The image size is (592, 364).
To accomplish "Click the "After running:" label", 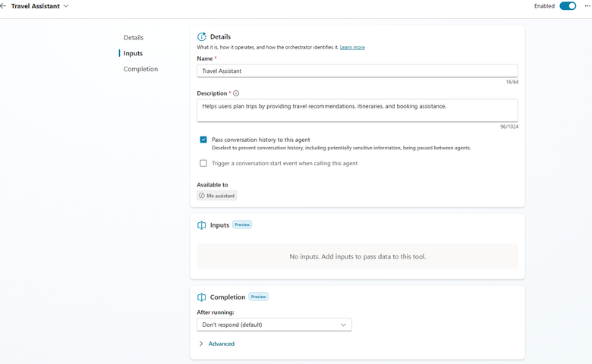I will (x=216, y=312).
